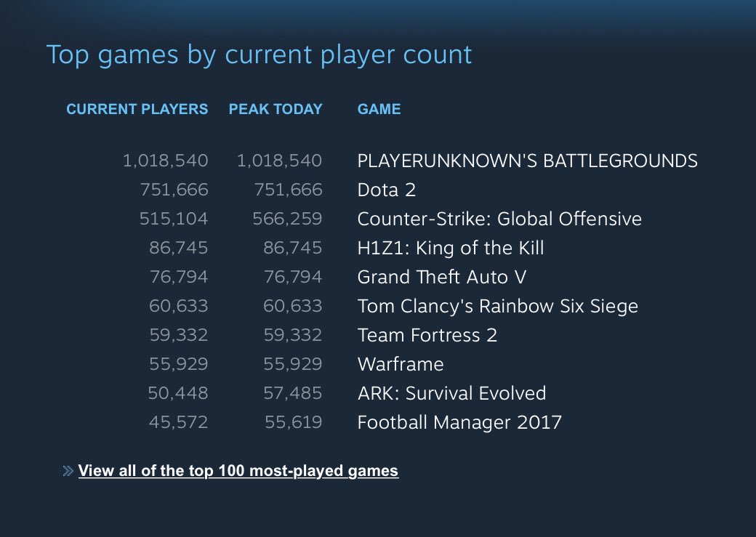The height and width of the screenshot is (537, 756).
Task: Open Tom Clancy's Rainbow Six Siege
Action: [x=497, y=306]
